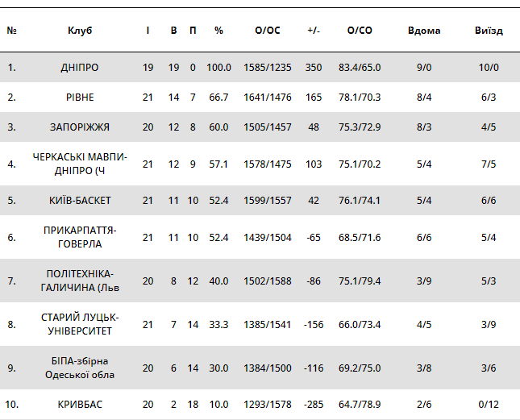Click the % win percentage header

point(218,31)
